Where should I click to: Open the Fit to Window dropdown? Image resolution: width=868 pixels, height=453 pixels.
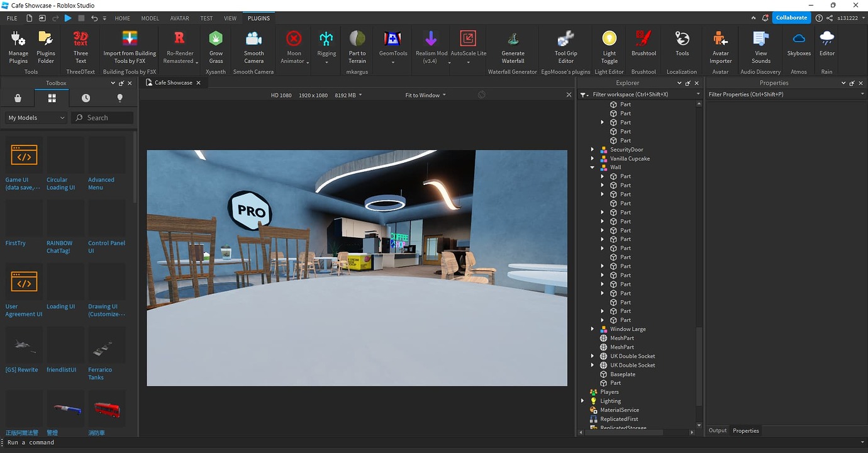pos(424,94)
